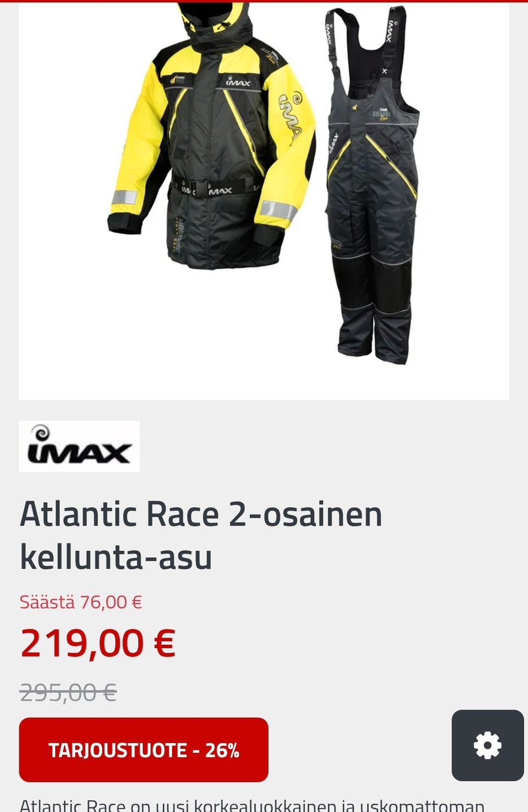Tap the Team Atlantic Race chest badge on trousers
The image size is (528, 812).
pos(382,114)
